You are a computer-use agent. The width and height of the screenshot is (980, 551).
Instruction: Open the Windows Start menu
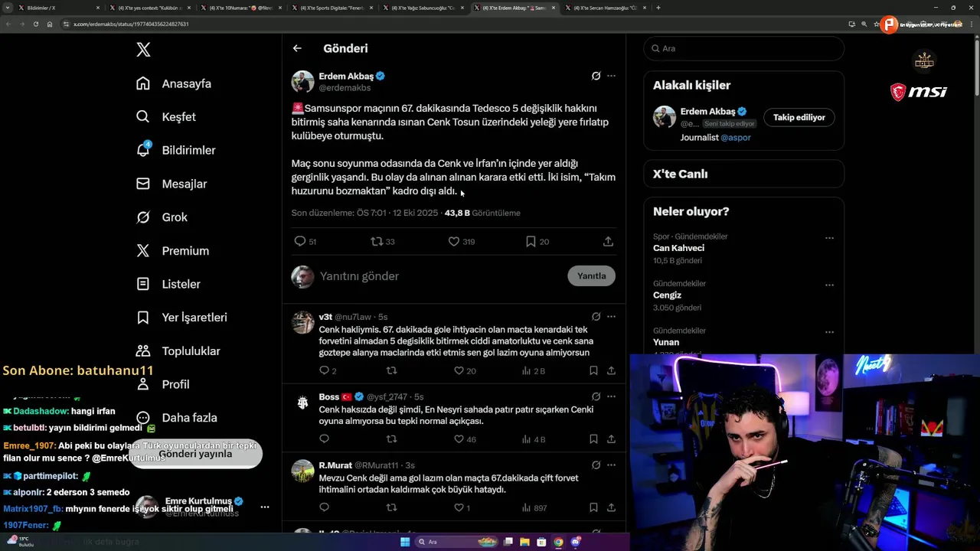(405, 542)
